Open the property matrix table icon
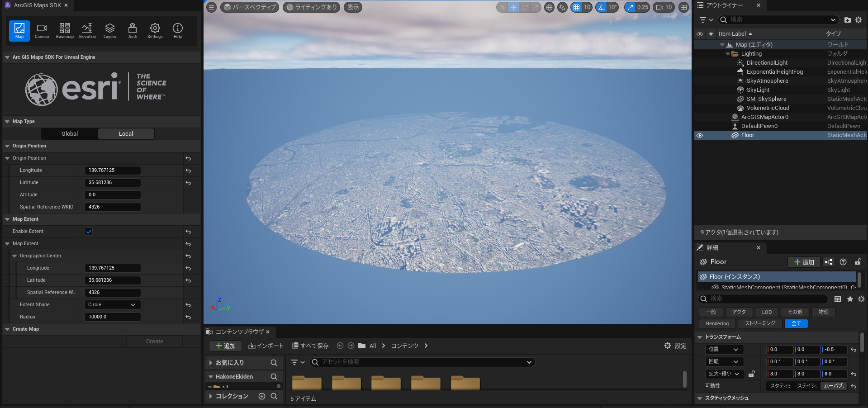The image size is (868, 408). (838, 299)
